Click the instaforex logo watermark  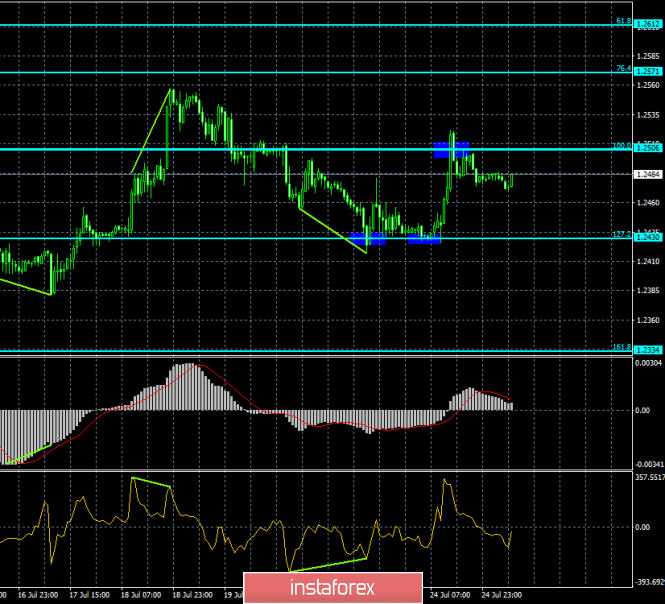[x=328, y=585]
